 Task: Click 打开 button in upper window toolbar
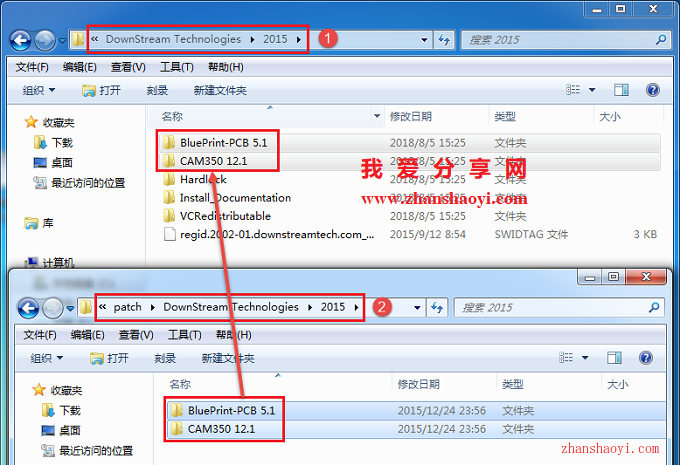pyautogui.click(x=101, y=90)
